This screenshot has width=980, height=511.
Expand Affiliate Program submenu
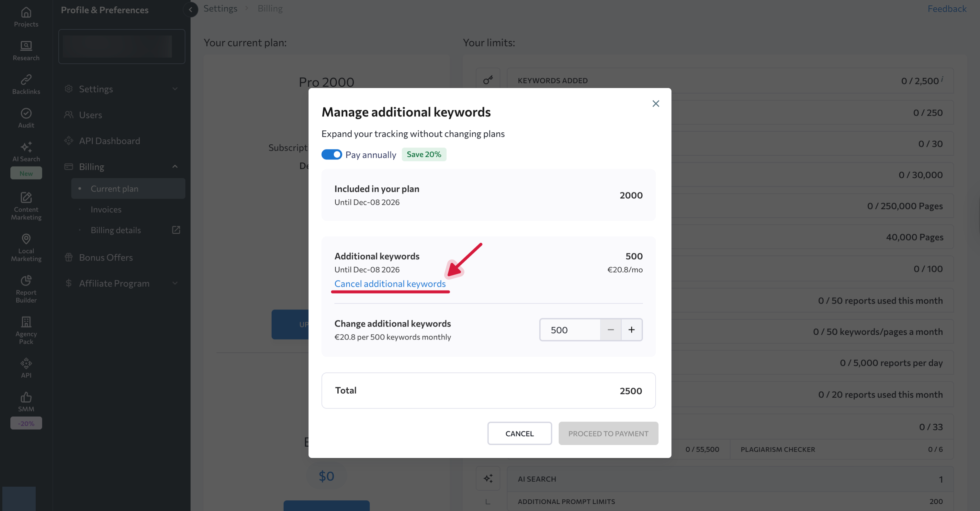(175, 283)
